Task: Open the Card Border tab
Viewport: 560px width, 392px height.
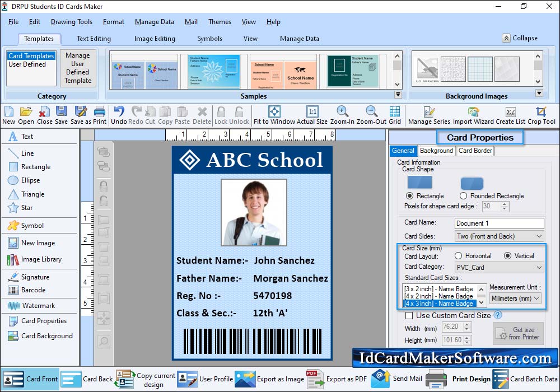Action: pyautogui.click(x=475, y=151)
